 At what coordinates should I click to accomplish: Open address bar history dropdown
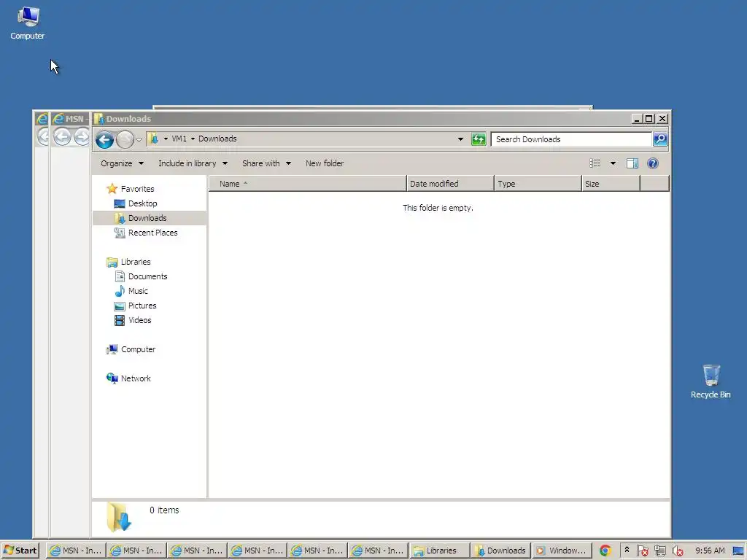point(460,139)
